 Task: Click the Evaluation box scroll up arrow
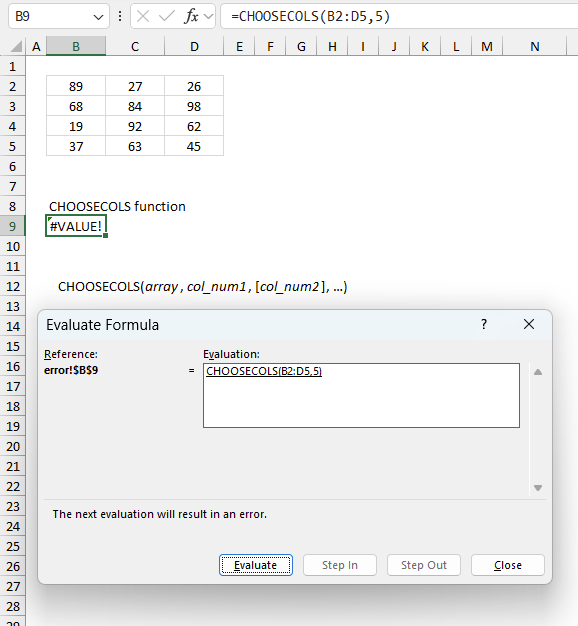coord(538,372)
